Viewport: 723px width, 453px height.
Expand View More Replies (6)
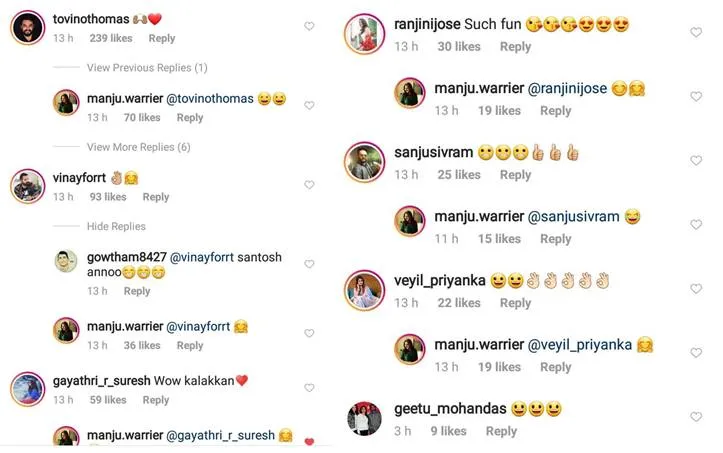(x=139, y=147)
